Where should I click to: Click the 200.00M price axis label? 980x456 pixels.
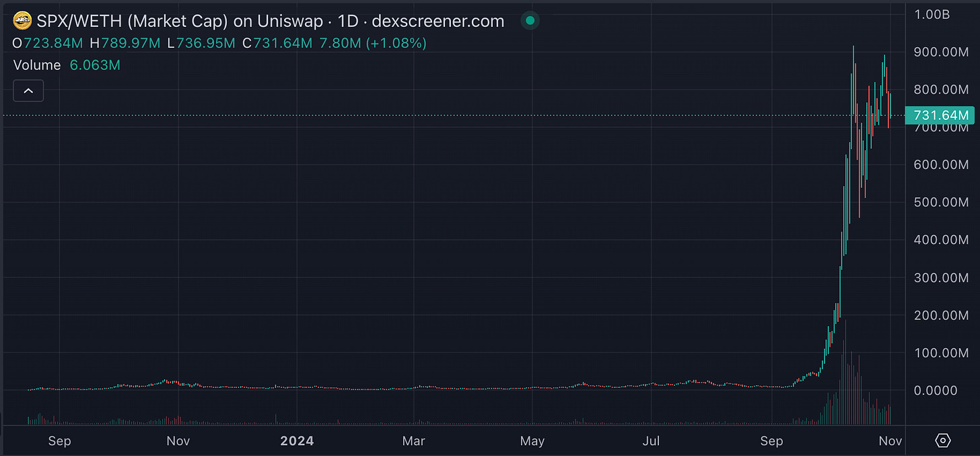[941, 315]
